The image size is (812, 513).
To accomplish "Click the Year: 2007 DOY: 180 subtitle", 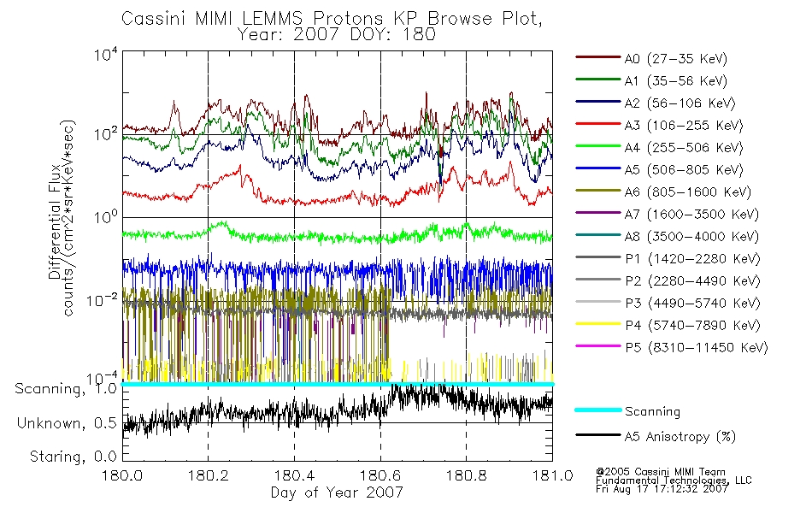I will [336, 35].
